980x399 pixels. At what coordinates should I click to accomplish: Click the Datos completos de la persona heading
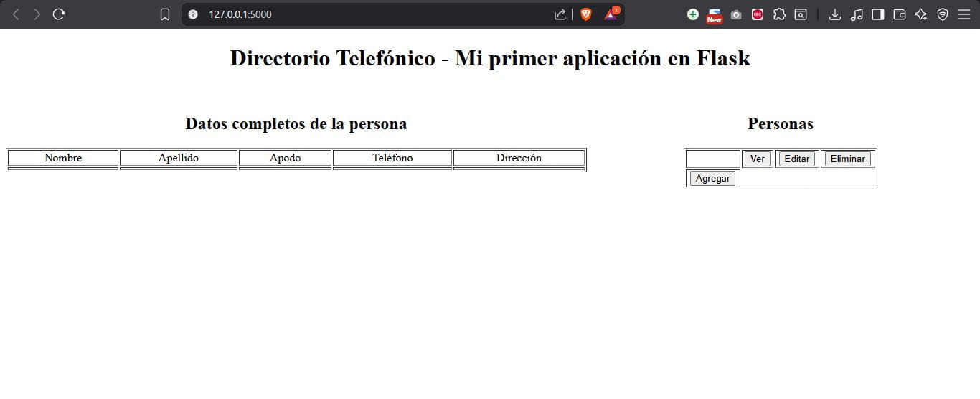[296, 123]
